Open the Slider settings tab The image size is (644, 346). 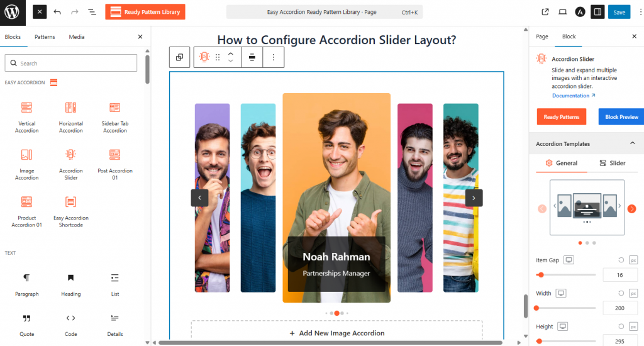(x=613, y=163)
